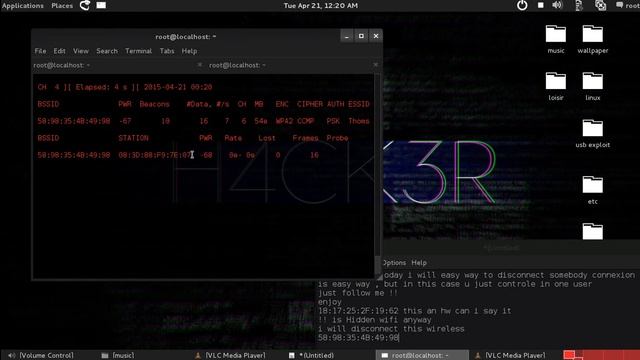Click the display settings icon in top panel
The image size is (640, 360).
coord(600,5)
